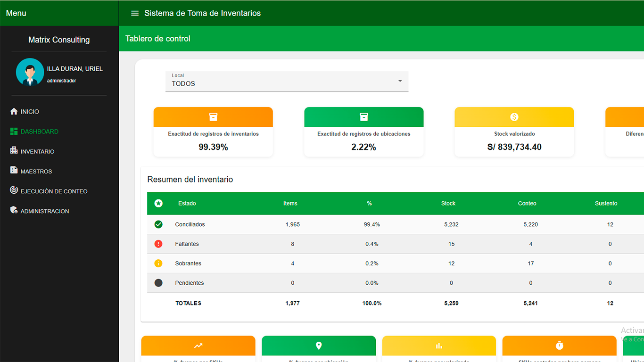644x362 pixels.
Task: Click the 2.22% ubicaciones accuracy value
Action: click(x=363, y=147)
